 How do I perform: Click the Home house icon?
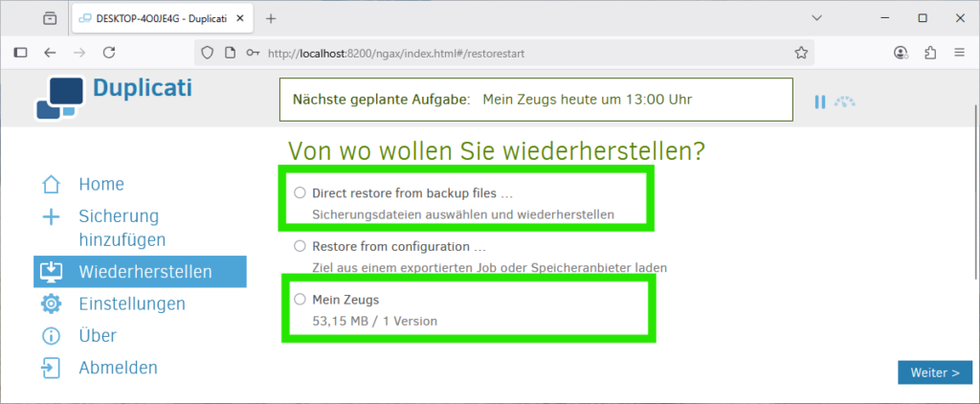click(x=51, y=185)
